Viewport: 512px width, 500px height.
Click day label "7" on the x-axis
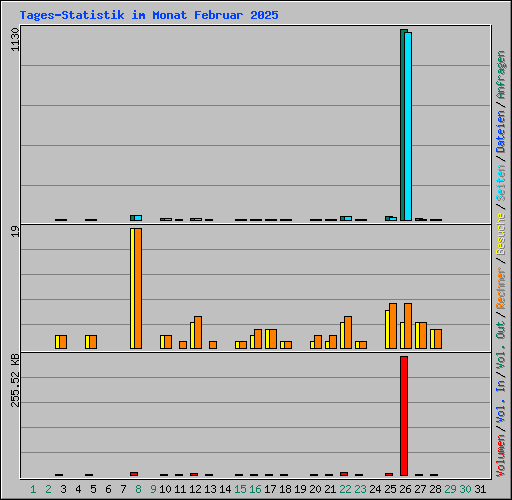123,489
